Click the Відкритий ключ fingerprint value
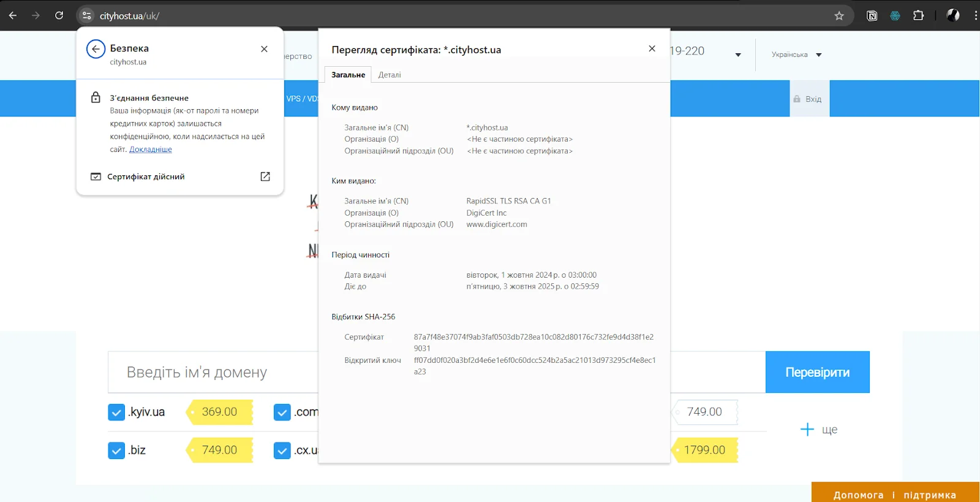 pyautogui.click(x=535, y=366)
